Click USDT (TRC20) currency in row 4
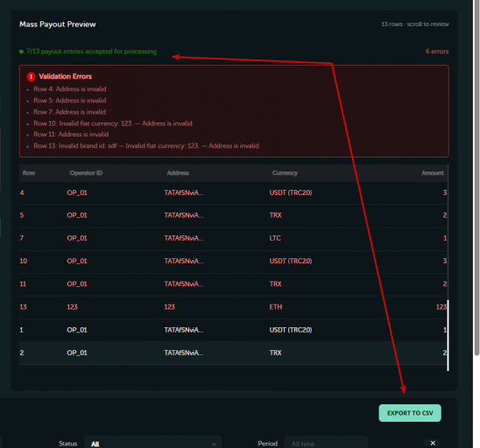This screenshot has width=480, height=448. click(x=291, y=192)
